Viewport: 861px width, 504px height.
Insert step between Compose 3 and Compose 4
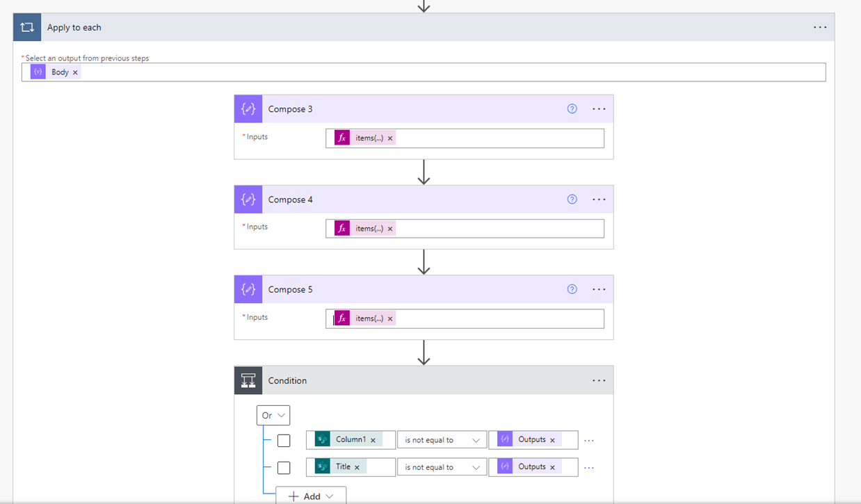click(424, 172)
